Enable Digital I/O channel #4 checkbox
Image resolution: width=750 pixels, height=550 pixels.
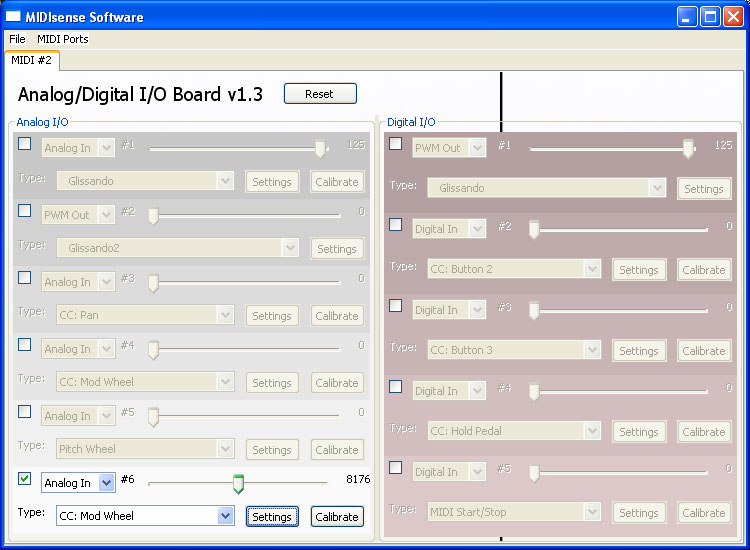point(396,386)
